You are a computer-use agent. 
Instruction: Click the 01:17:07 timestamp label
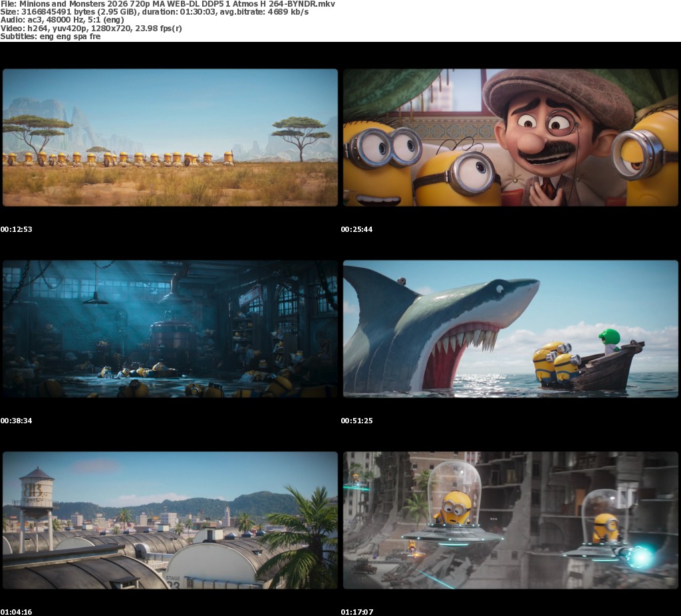(356, 612)
